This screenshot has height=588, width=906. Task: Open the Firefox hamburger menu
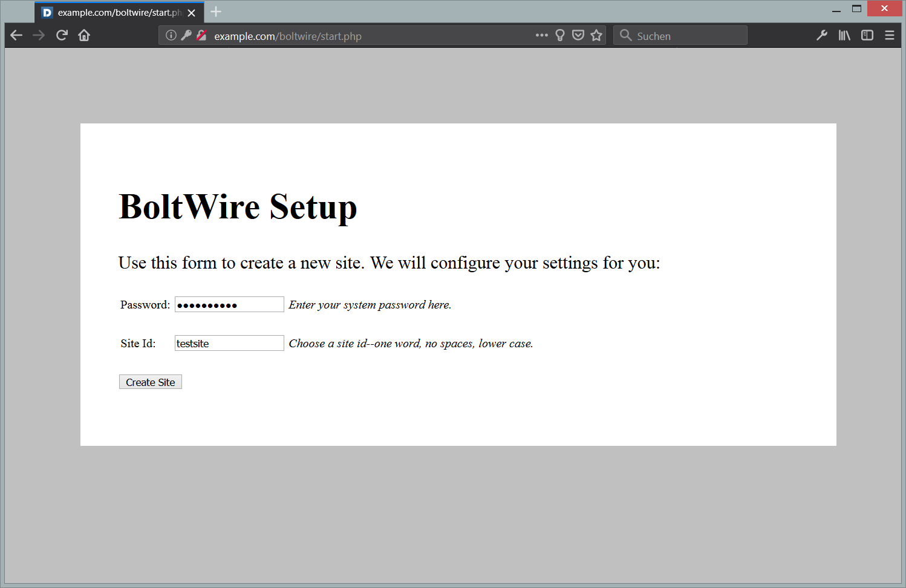(x=889, y=36)
